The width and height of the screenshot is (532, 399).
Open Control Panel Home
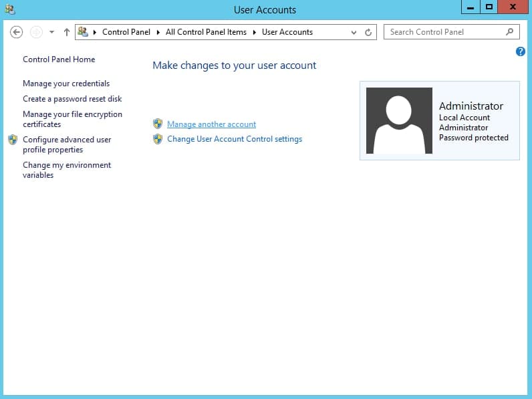59,59
